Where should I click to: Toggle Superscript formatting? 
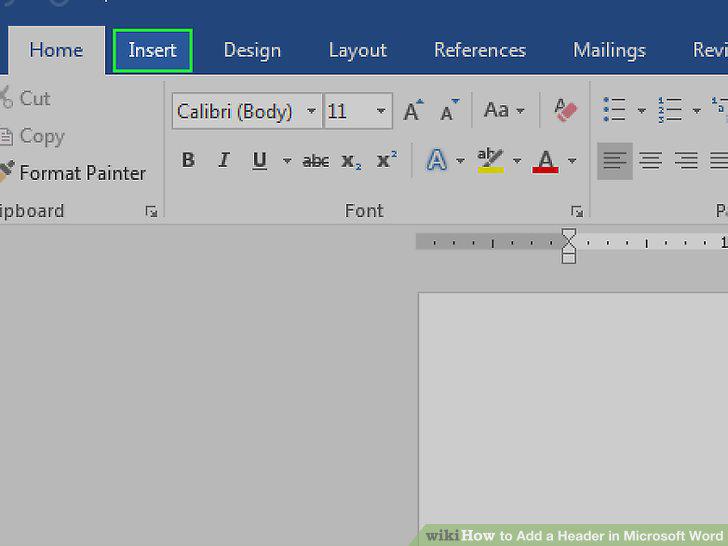click(x=386, y=160)
